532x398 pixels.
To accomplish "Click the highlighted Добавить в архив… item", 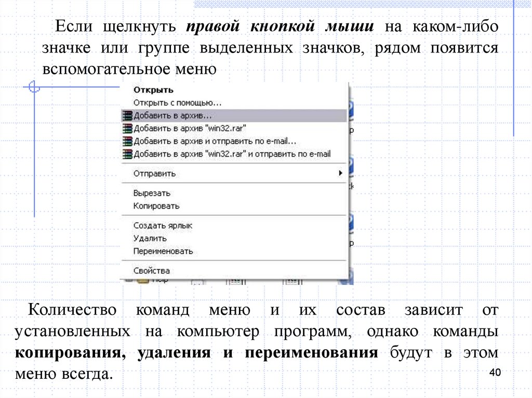I will 234,116.
